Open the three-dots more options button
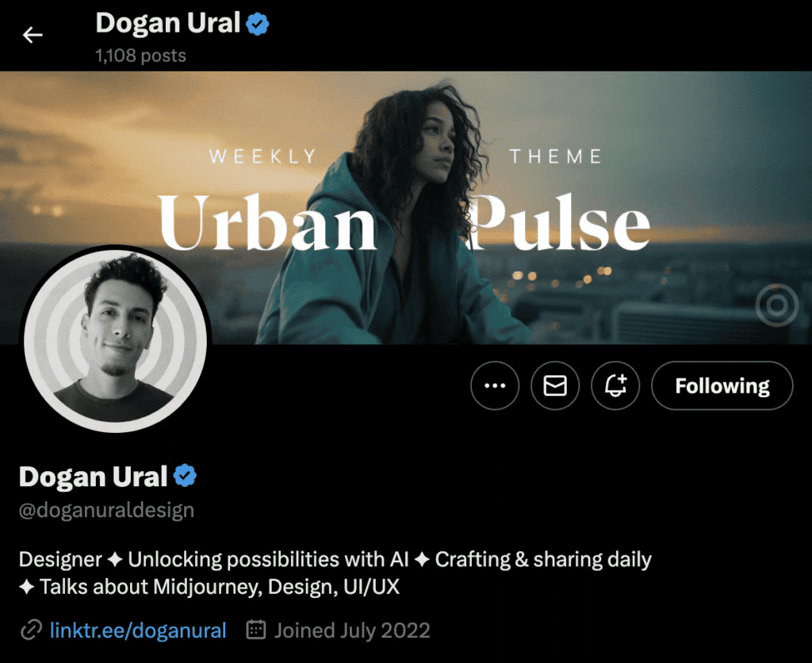Screen dimensions: 812x663 [495, 385]
